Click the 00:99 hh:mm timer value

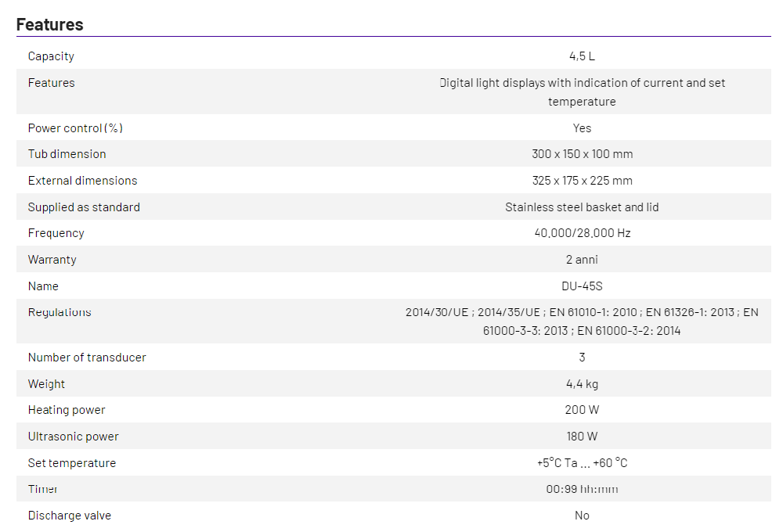point(582,489)
